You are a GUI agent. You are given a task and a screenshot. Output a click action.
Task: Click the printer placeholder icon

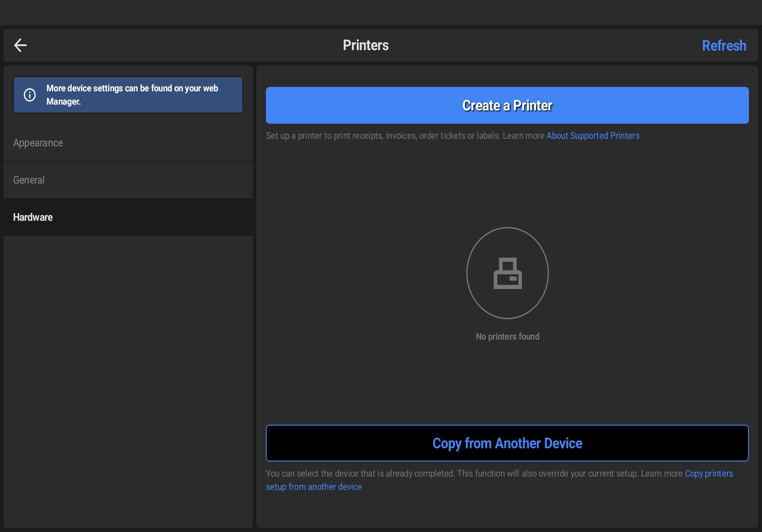pos(507,273)
